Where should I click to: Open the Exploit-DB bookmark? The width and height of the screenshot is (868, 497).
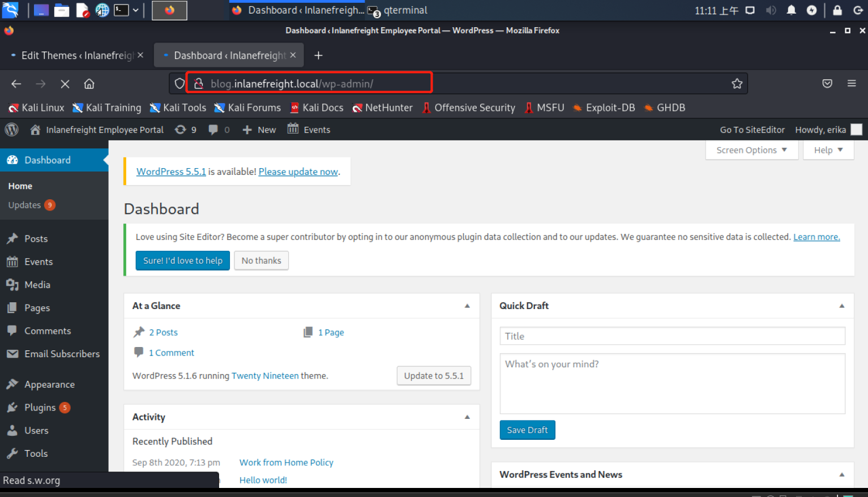(604, 108)
